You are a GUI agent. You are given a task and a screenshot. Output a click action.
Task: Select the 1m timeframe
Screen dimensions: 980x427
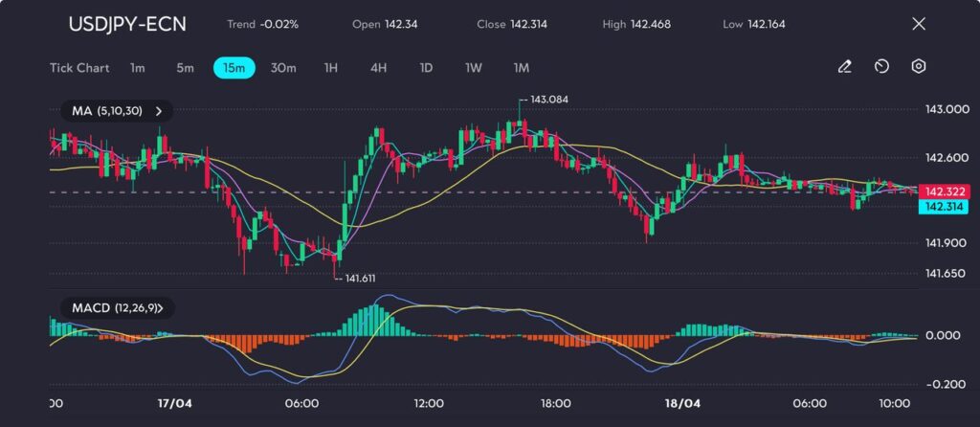click(x=138, y=68)
